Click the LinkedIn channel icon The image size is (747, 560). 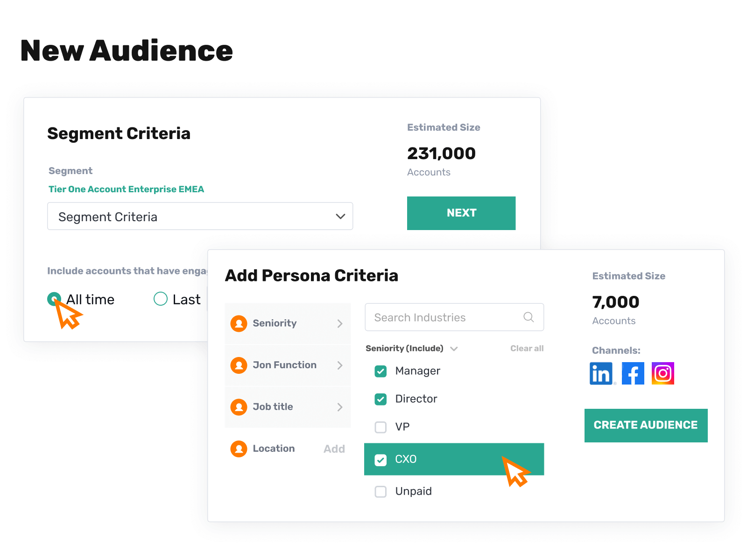coord(601,373)
